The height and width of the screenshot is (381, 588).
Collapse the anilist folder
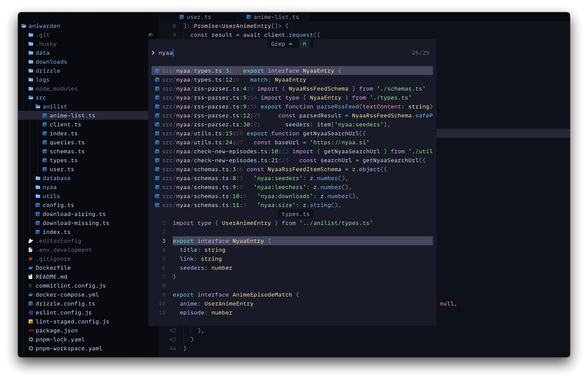[x=55, y=107]
